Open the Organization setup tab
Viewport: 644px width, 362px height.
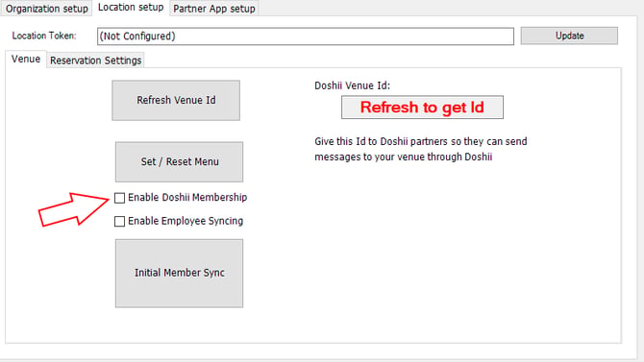(46, 9)
